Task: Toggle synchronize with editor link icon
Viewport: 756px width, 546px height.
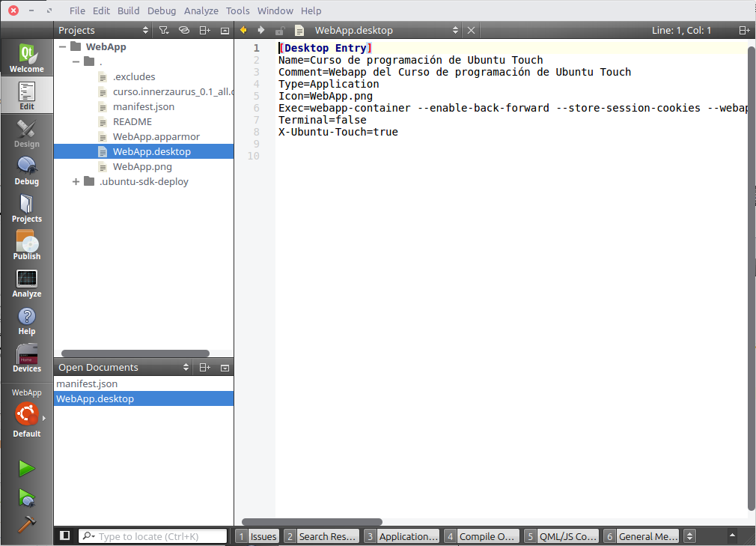Action: tap(184, 31)
